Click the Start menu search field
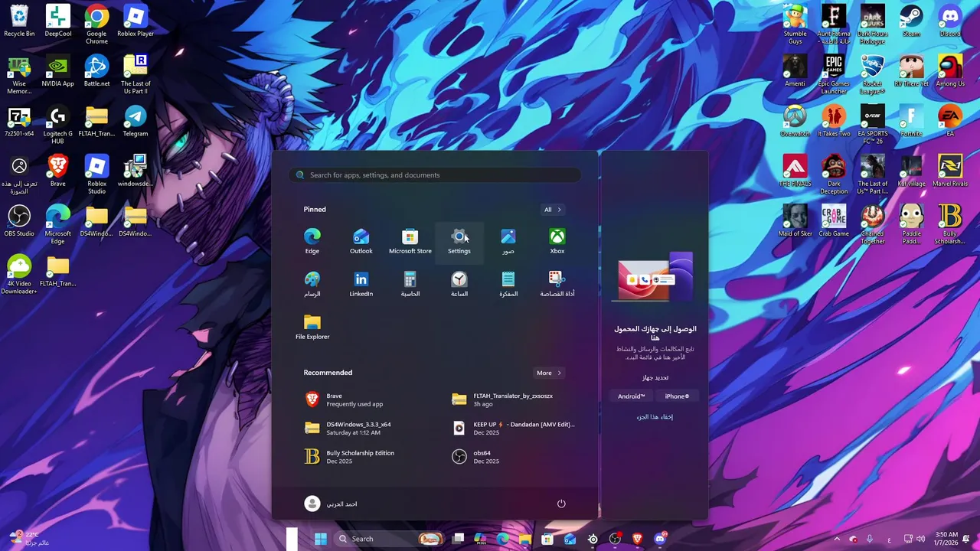 pos(435,175)
